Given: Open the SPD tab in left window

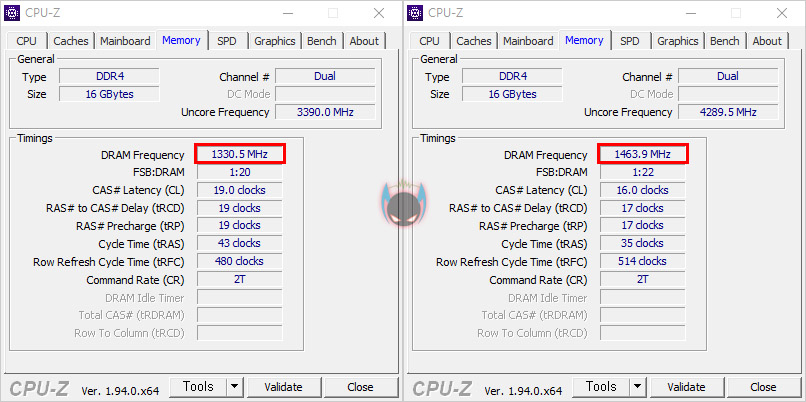Looking at the screenshot, I should tap(227, 41).
